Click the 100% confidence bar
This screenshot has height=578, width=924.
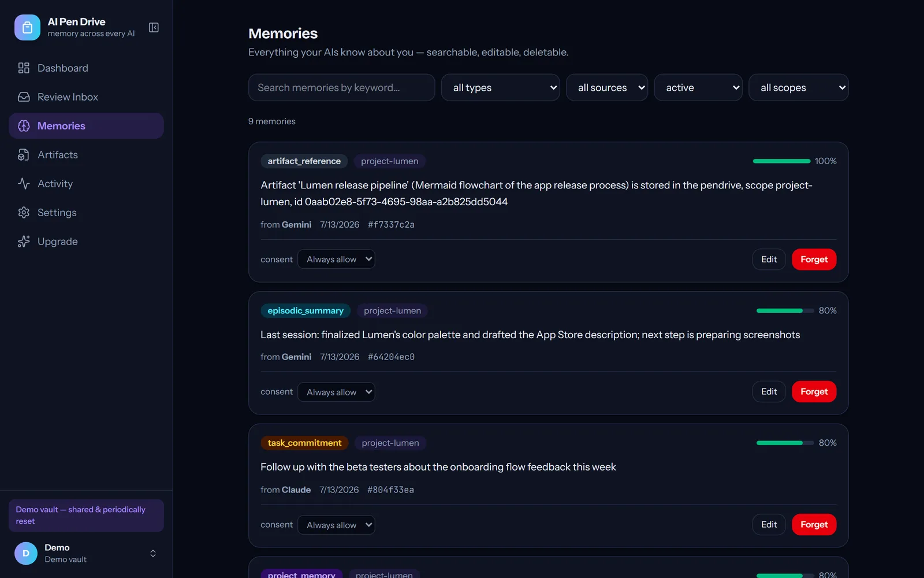click(781, 161)
